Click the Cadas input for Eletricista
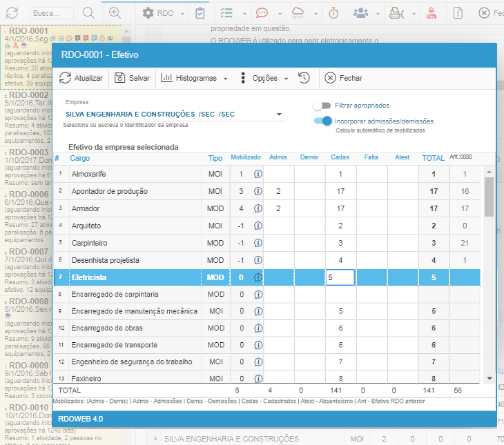The image size is (504, 445). click(340, 277)
